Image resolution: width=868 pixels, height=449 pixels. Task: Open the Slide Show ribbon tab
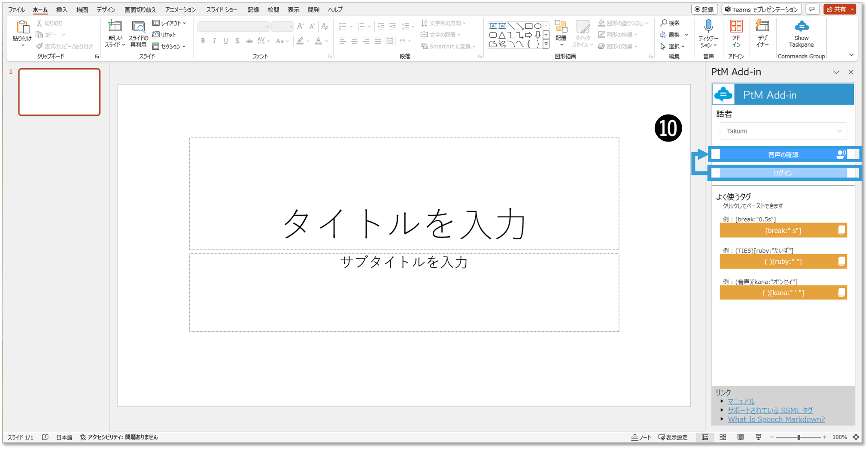pos(222,9)
